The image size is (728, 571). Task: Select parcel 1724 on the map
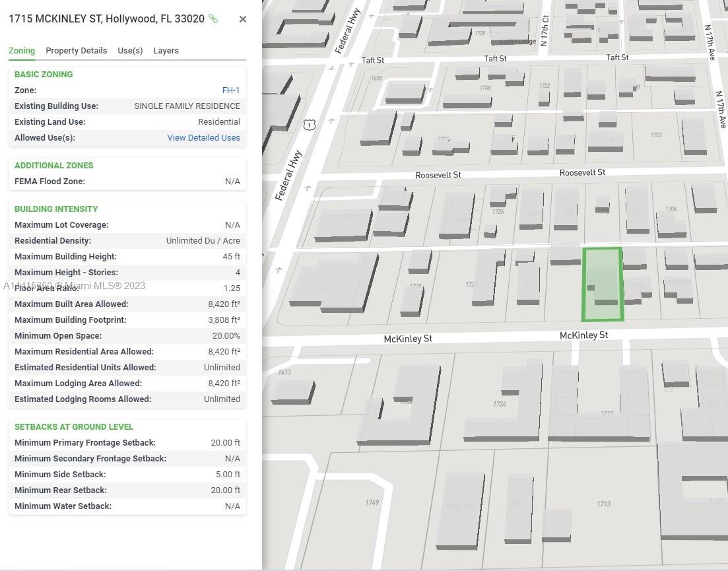coord(500,404)
